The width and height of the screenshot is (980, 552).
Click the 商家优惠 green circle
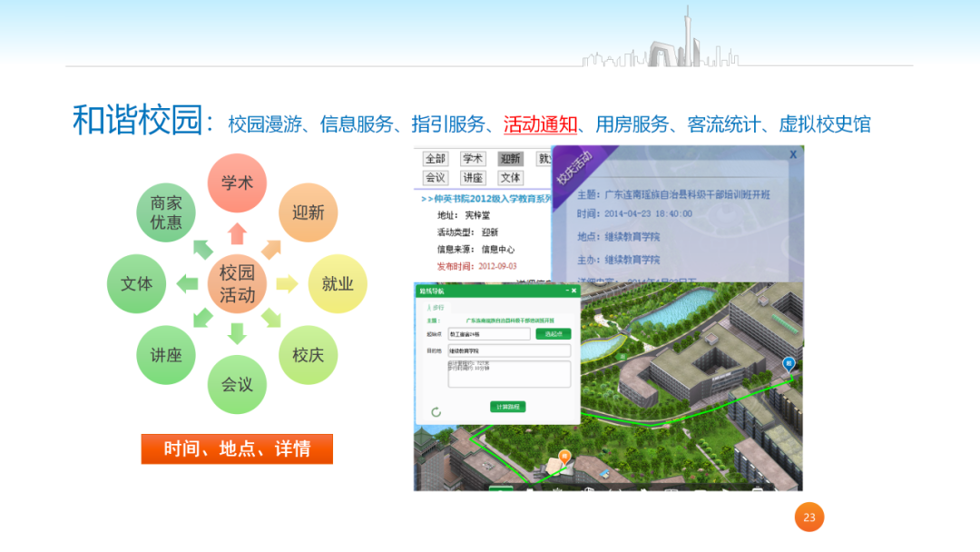166,212
